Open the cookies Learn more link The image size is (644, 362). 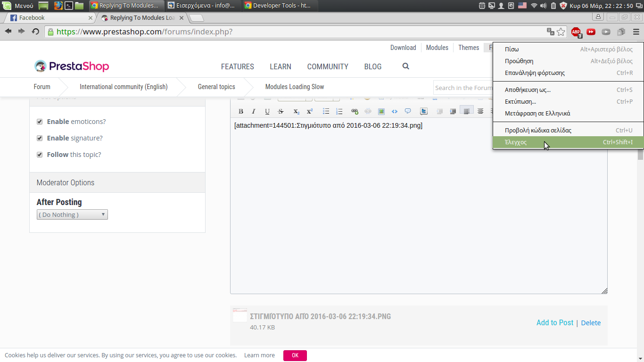click(259, 355)
